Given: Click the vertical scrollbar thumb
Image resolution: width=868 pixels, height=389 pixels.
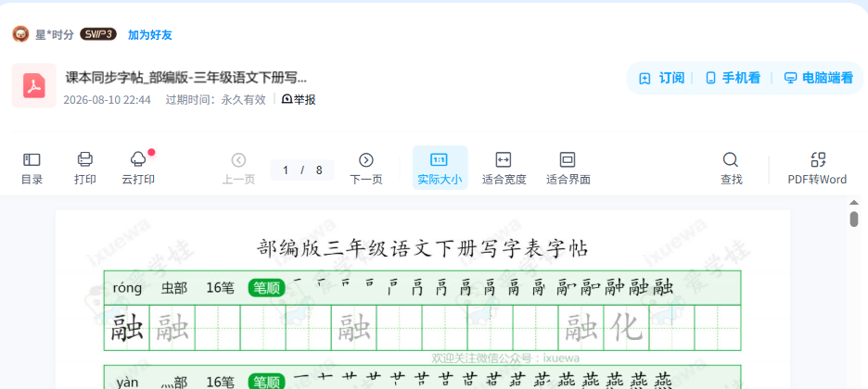Looking at the screenshot, I should pos(854,219).
